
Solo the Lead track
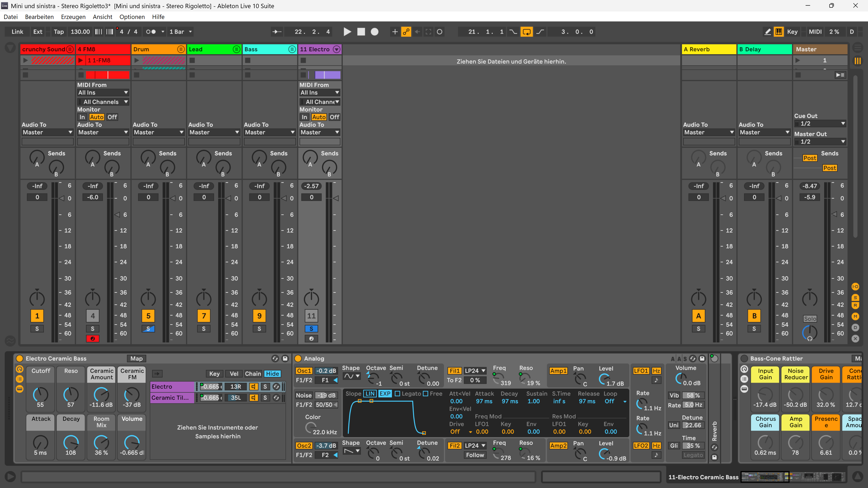point(203,329)
